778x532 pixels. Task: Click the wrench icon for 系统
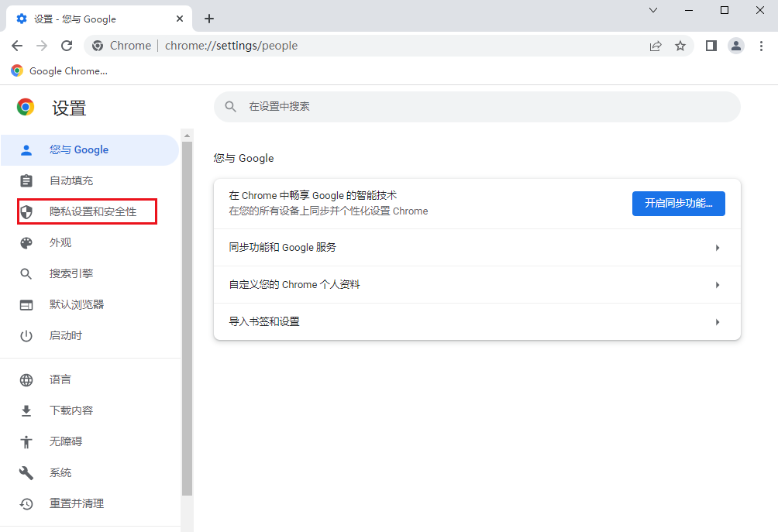click(x=26, y=472)
